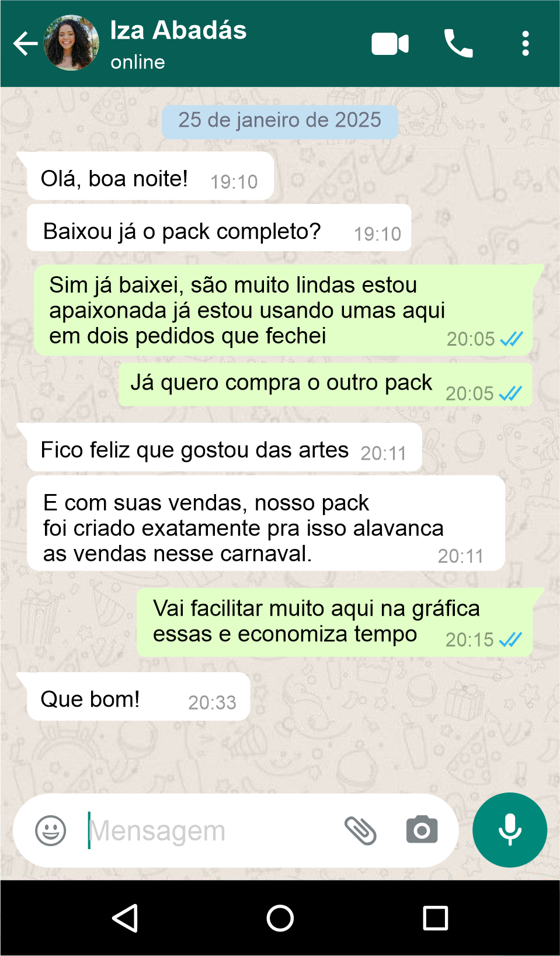Open the paperclip attachment menu
This screenshot has width=560, height=956.
tap(360, 830)
